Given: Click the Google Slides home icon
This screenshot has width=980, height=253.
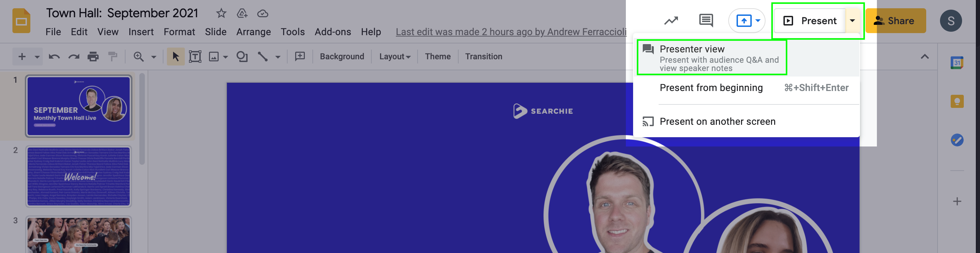Looking at the screenshot, I should tap(21, 21).
